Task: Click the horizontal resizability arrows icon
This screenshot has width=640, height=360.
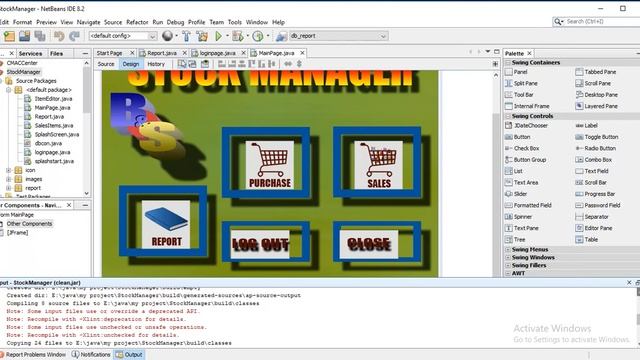Action: (288, 64)
